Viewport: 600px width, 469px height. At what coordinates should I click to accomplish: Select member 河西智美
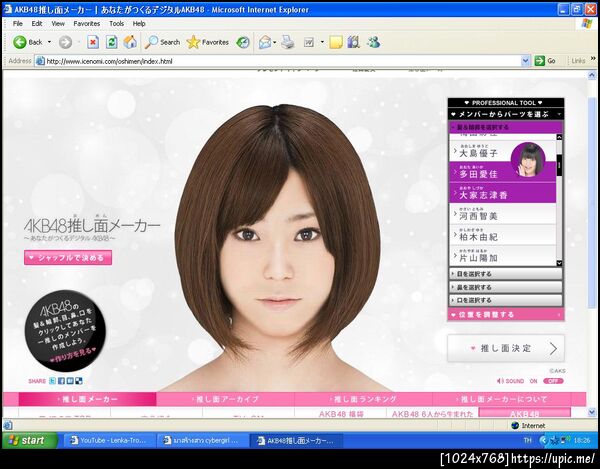point(502,214)
